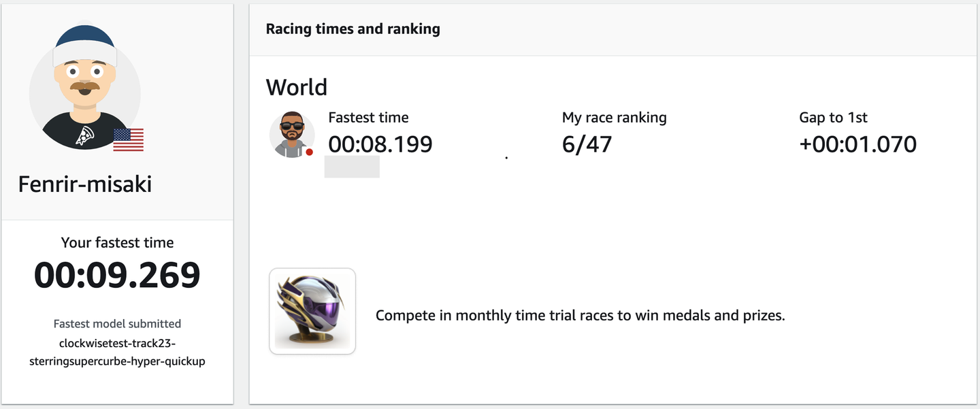Click the world leader's sunglasses avatar

(x=291, y=134)
